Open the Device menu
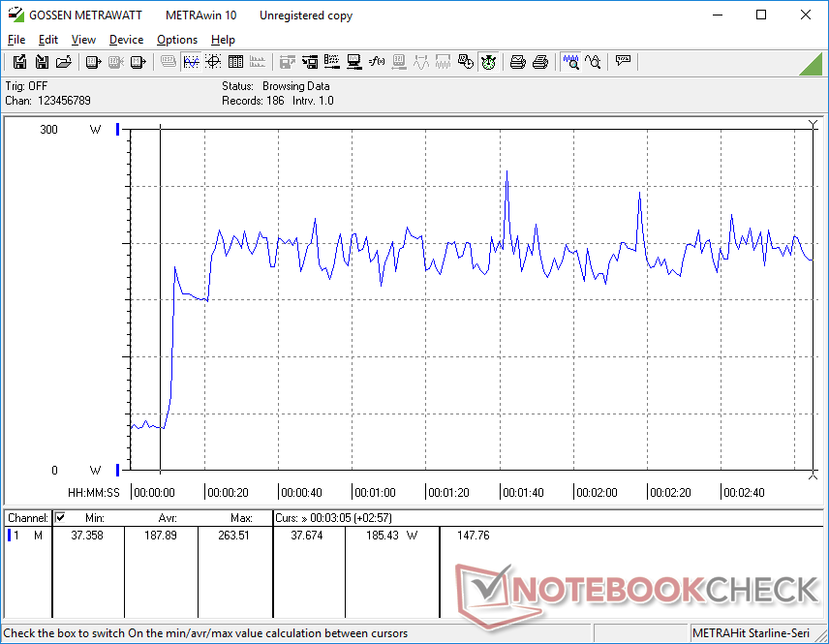Image resolution: width=829 pixels, height=644 pixels. [x=126, y=40]
